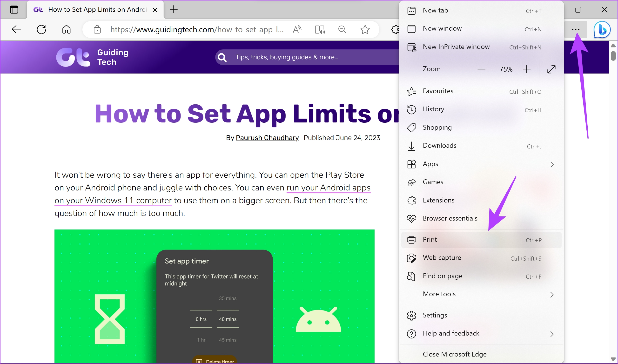Open Shopping menu item
The image size is (618, 364).
click(x=481, y=128)
